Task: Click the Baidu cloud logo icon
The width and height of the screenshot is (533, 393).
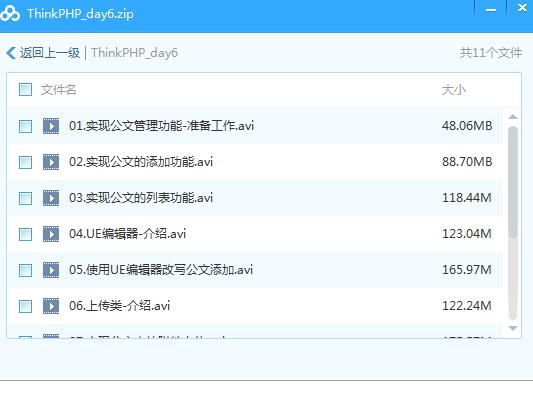Action: (10, 14)
